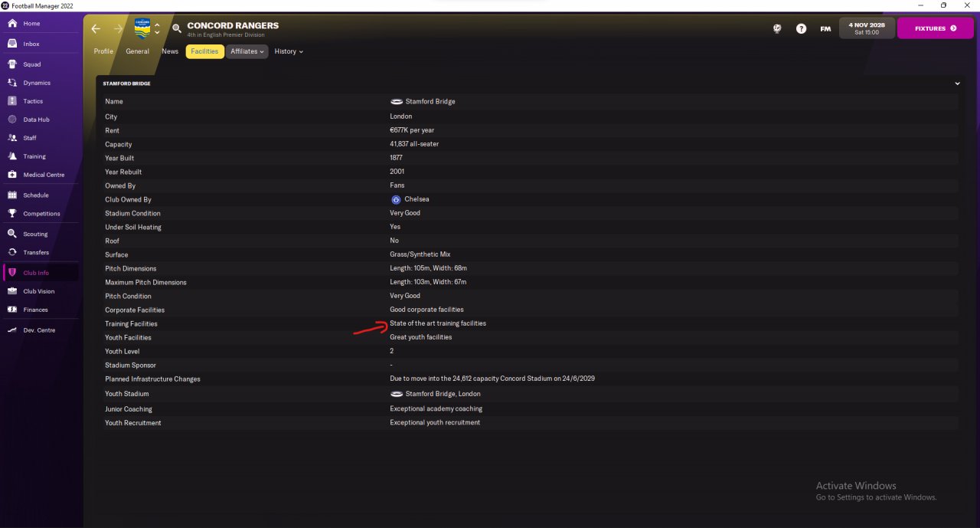Select the Facilities tab
Screen dimensions: 980x528
pyautogui.click(x=204, y=51)
